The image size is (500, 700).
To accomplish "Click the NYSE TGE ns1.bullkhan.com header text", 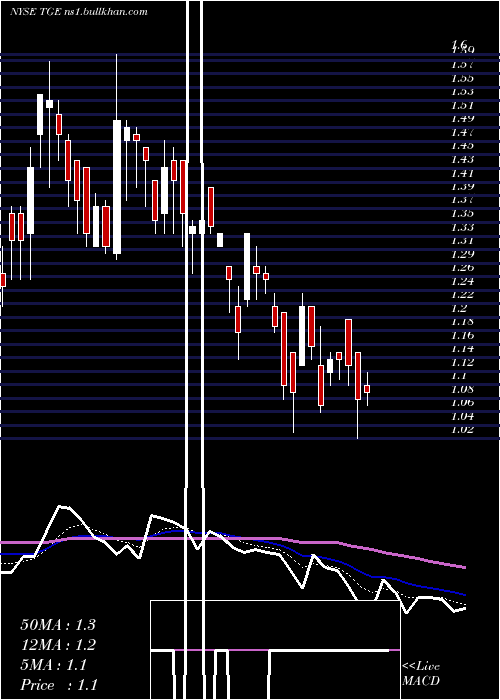I will 79,11.
